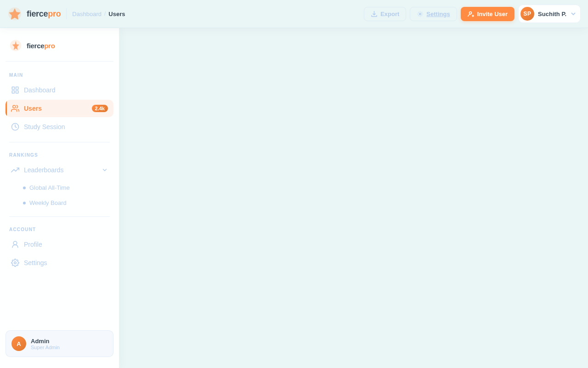Image resolution: width=588 pixels, height=368 pixels.
Task: Collapse the Leaderboards chevron
Action: click(105, 170)
